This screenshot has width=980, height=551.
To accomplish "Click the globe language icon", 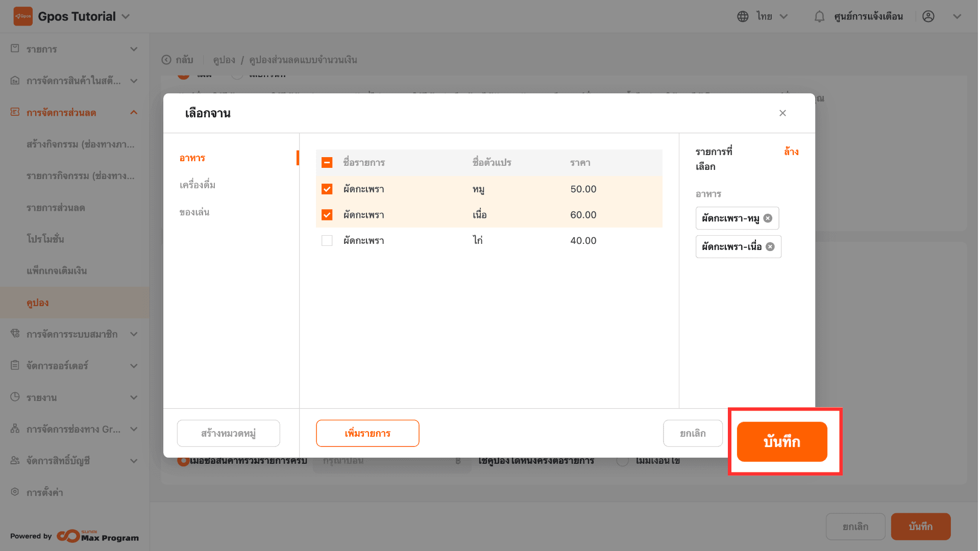I will pos(743,17).
